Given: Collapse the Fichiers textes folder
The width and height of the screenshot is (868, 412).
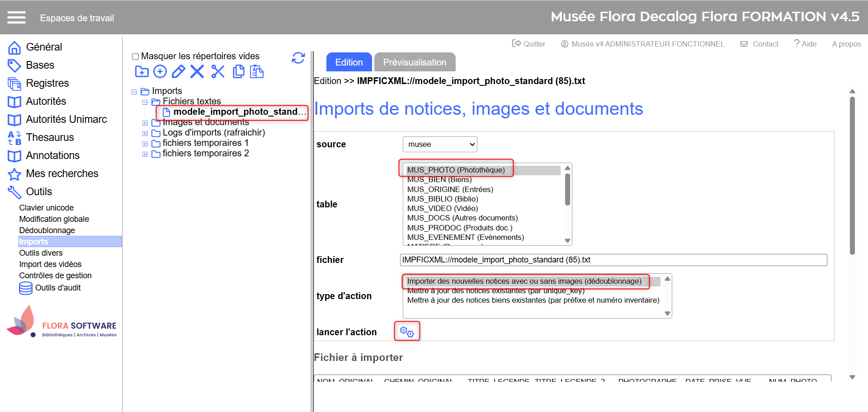Looking at the screenshot, I should tap(145, 102).
